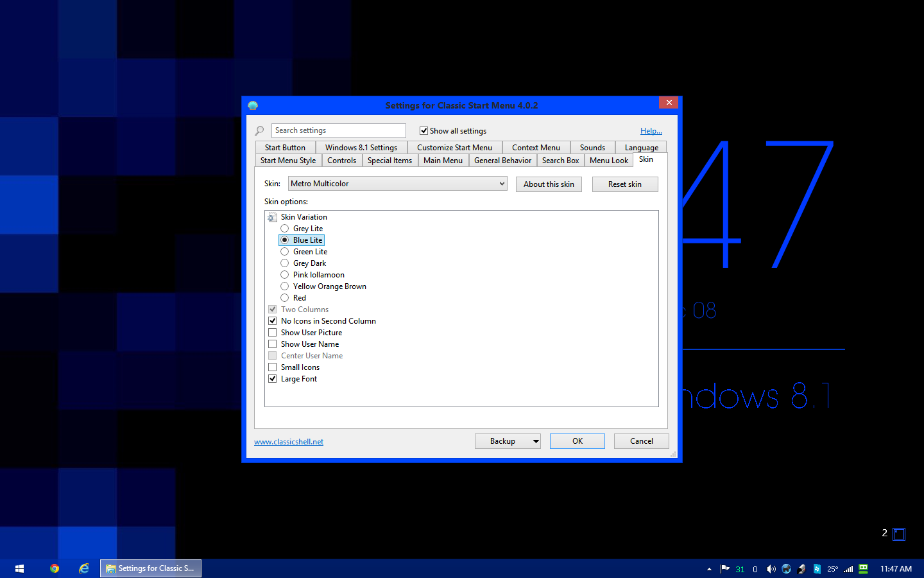
Task: Toggle Show all settings checkbox
Action: [424, 131]
